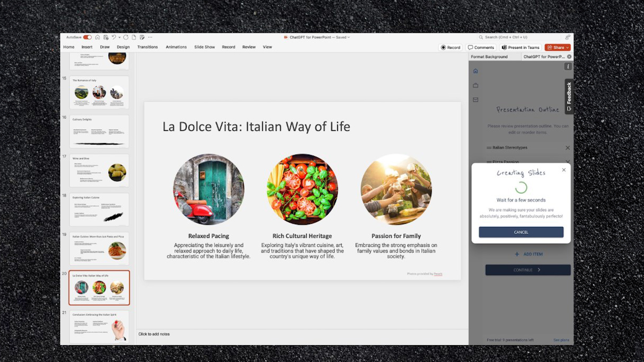Switch to the Design tab
The image size is (644, 362).
[x=123, y=47]
